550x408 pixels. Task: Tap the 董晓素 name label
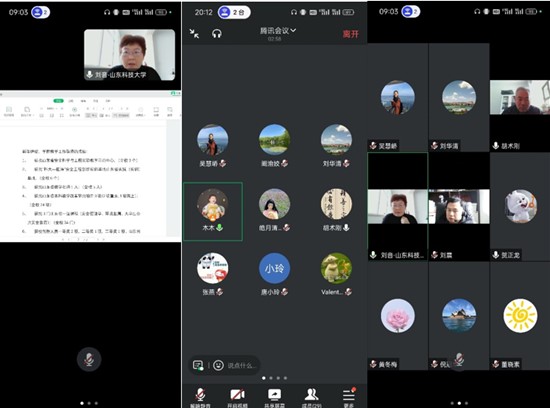click(x=510, y=364)
